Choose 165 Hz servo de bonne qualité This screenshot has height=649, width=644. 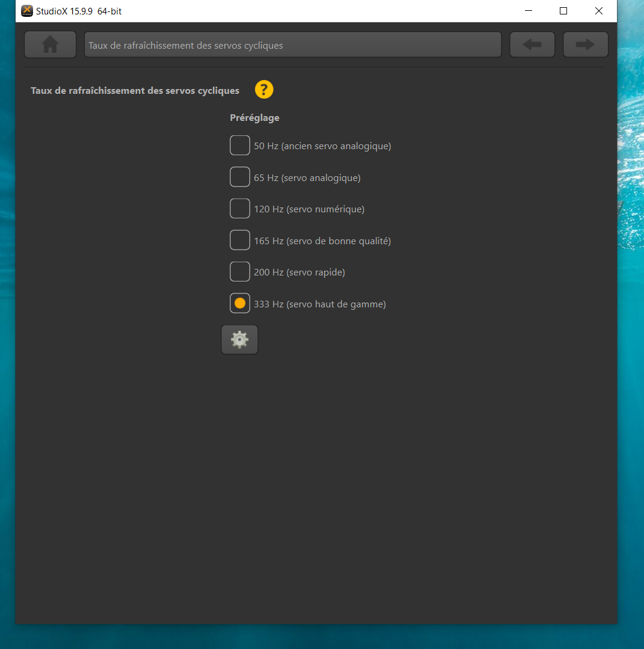tap(240, 240)
